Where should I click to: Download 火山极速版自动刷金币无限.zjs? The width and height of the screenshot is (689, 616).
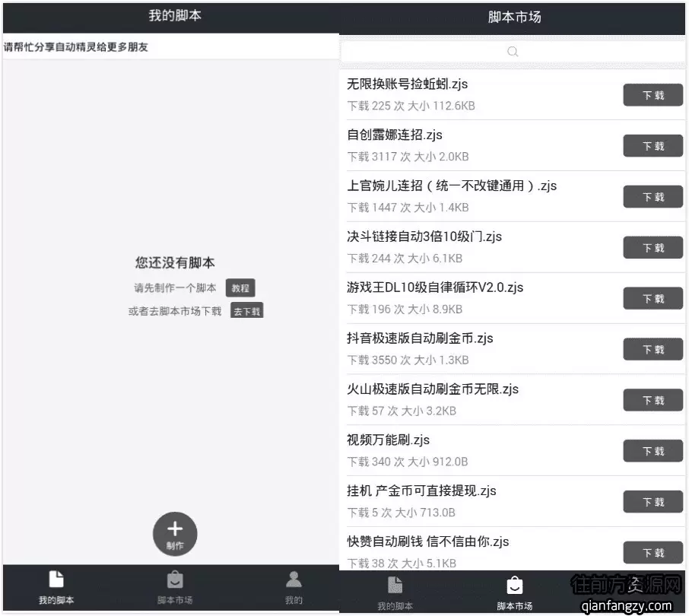[x=653, y=400]
